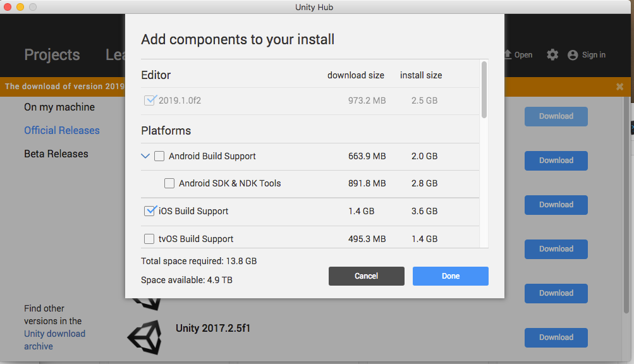Open the Projects tab
Screen dimensions: 634x364
coord(52,55)
